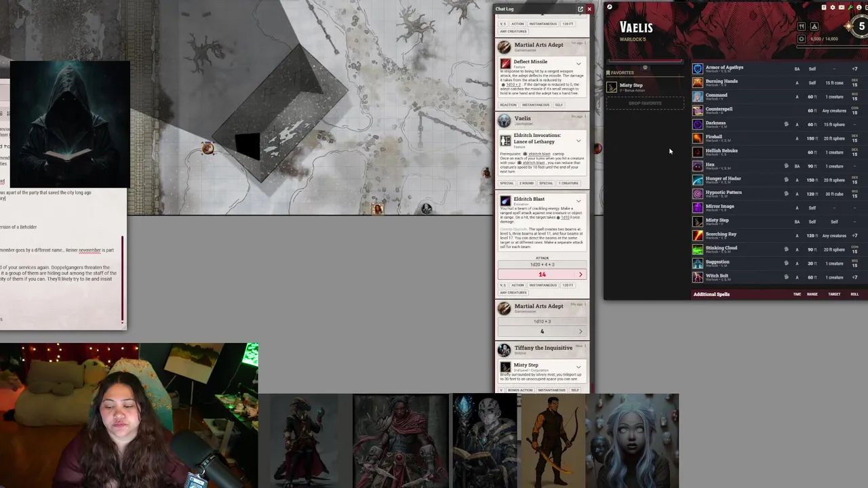868x488 pixels.
Task: Click the Hypnotic Pattern spell icon
Action: click(x=698, y=194)
